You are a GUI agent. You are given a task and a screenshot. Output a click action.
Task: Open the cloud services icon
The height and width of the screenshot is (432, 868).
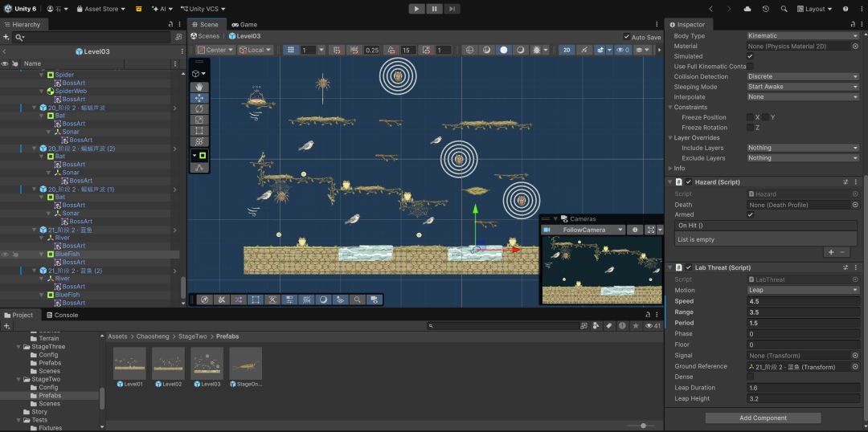coord(748,9)
